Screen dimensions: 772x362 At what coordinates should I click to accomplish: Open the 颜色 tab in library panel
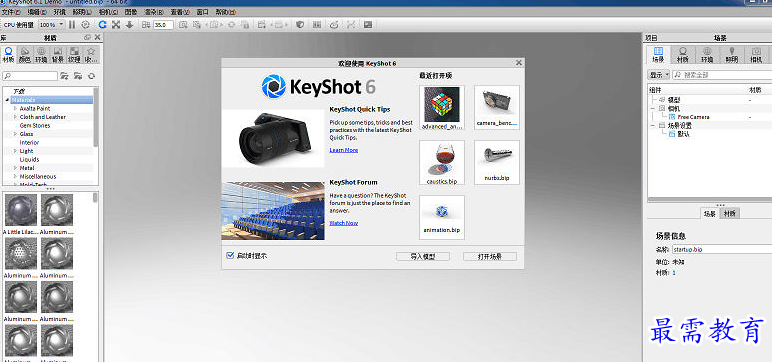pyautogui.click(x=25, y=55)
